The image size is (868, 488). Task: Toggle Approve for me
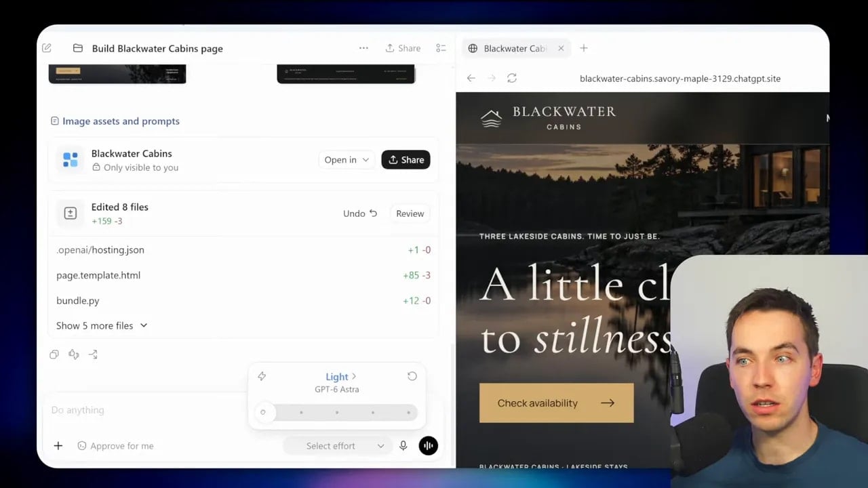115,445
